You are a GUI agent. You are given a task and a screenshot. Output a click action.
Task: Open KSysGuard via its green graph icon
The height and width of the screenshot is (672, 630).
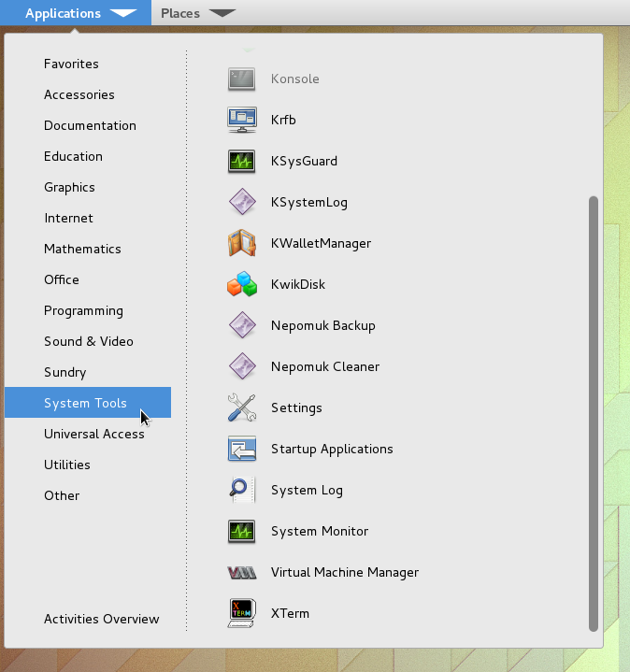click(x=241, y=161)
